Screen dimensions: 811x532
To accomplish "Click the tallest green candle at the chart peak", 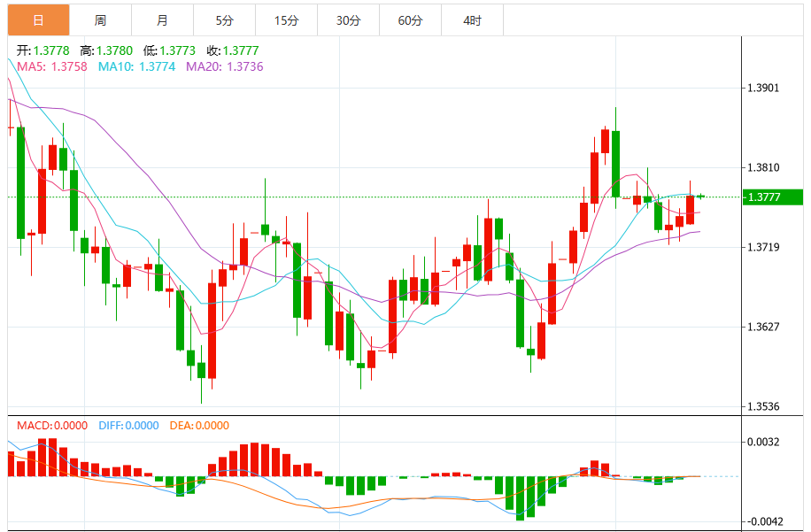I will pos(615,164).
